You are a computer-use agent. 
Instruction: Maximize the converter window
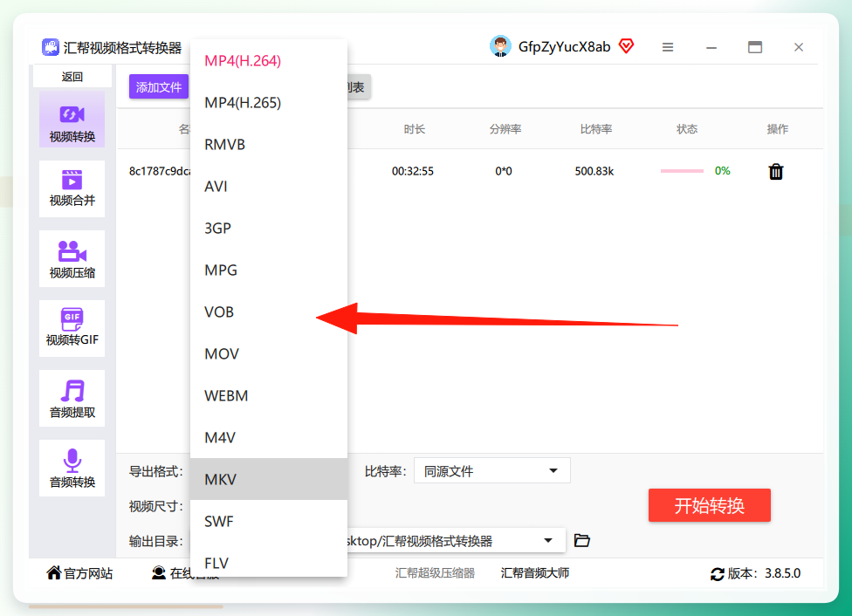pyautogui.click(x=755, y=47)
